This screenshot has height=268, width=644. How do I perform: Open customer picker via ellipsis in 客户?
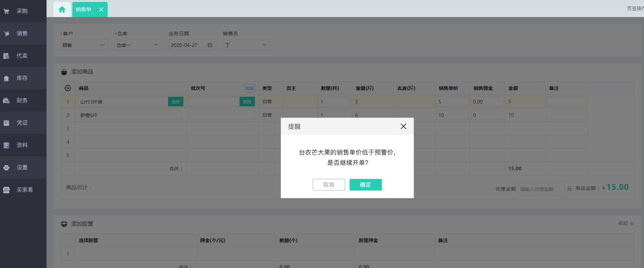point(102,45)
